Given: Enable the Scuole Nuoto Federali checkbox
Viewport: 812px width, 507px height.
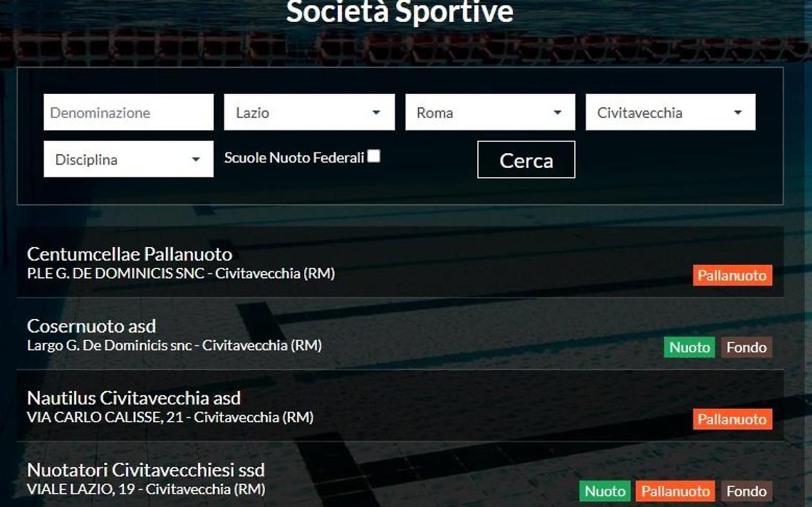Looking at the screenshot, I should coord(374,156).
